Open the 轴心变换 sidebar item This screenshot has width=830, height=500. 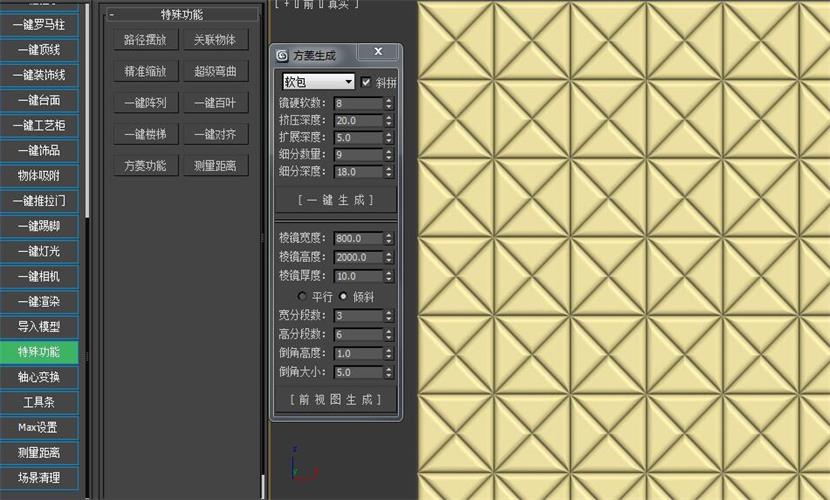[39, 377]
